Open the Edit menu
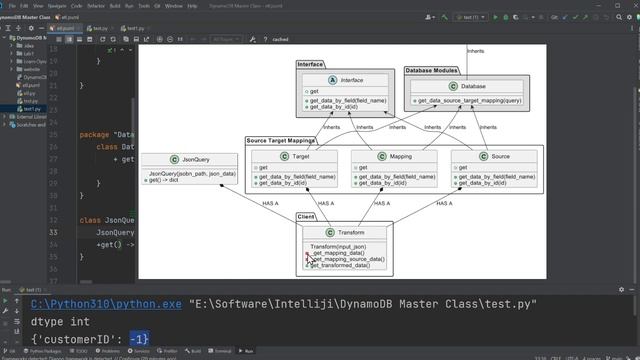The image size is (640, 360). click(x=24, y=6)
